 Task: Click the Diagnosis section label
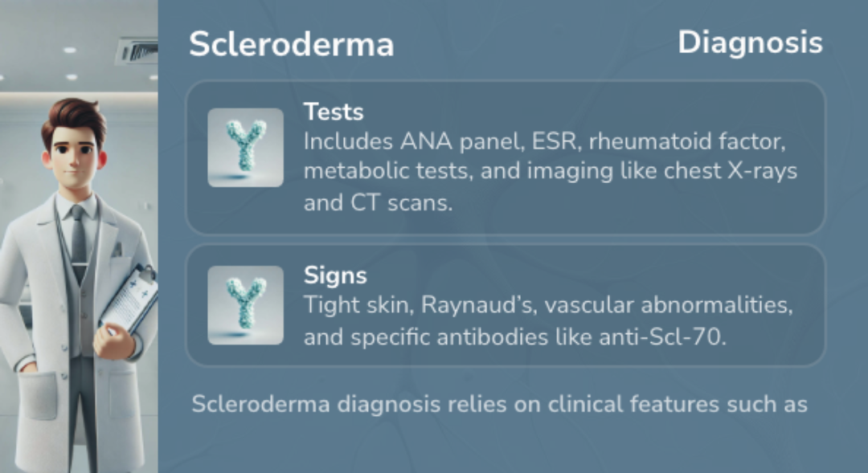pyautogui.click(x=750, y=43)
